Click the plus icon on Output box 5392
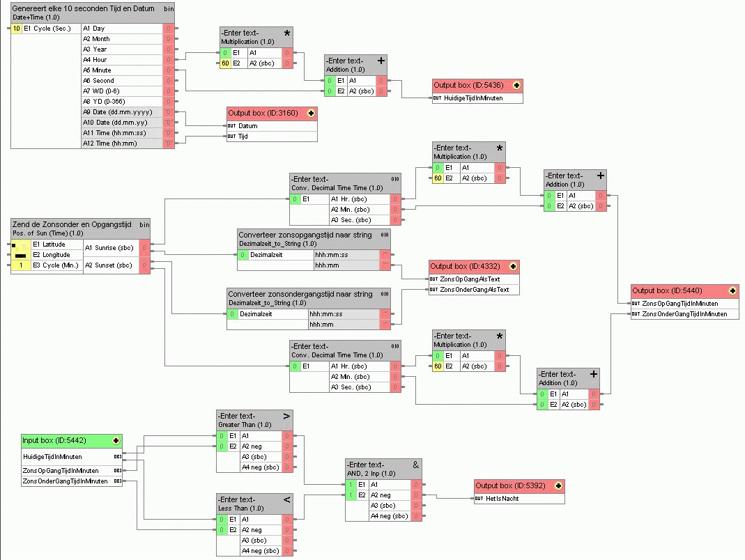The image size is (745, 560). pos(559,487)
